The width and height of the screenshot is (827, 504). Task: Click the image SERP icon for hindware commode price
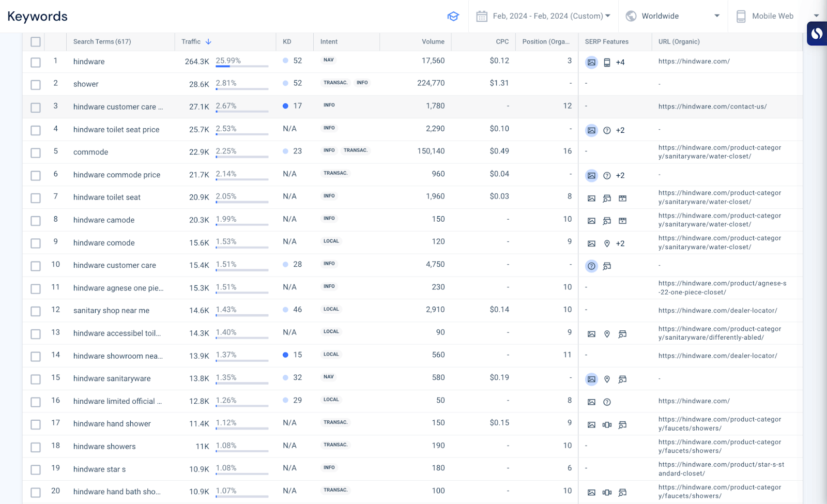coord(591,176)
